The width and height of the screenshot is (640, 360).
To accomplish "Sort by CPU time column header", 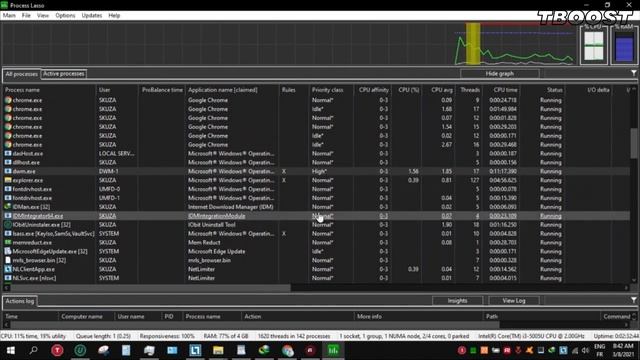I will pos(502,90).
